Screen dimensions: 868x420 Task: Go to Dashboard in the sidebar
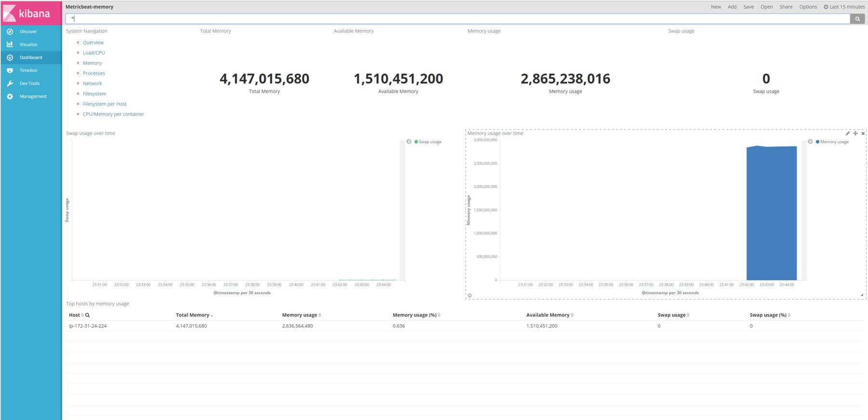pos(31,57)
